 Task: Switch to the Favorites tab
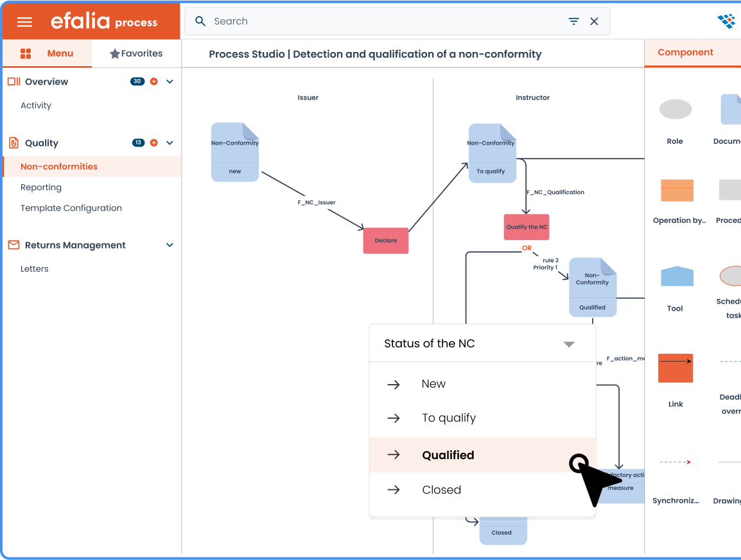click(x=136, y=53)
